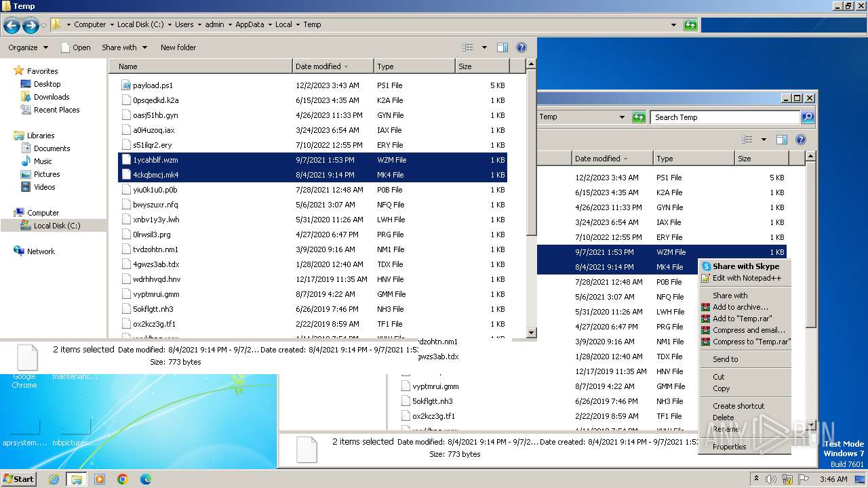Open the Organize menu
Screen dimensions: 868x488
pyautogui.click(x=28, y=47)
